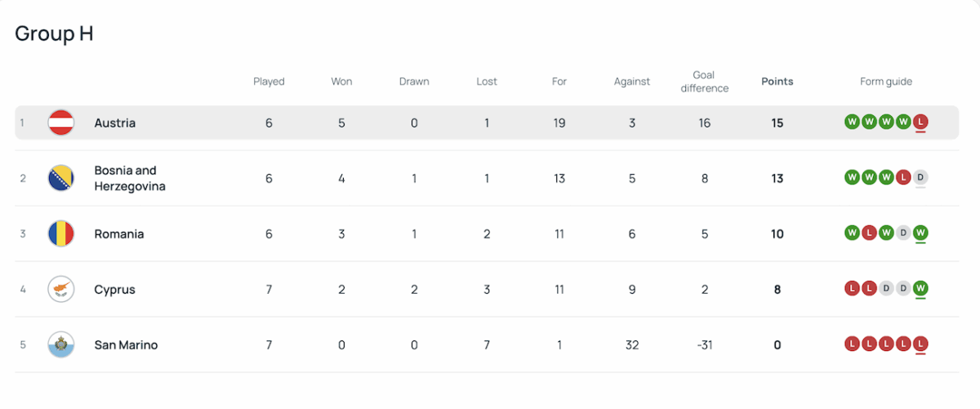The image size is (980, 409).
Task: Click Romania's most recent win form badge
Action: click(921, 233)
